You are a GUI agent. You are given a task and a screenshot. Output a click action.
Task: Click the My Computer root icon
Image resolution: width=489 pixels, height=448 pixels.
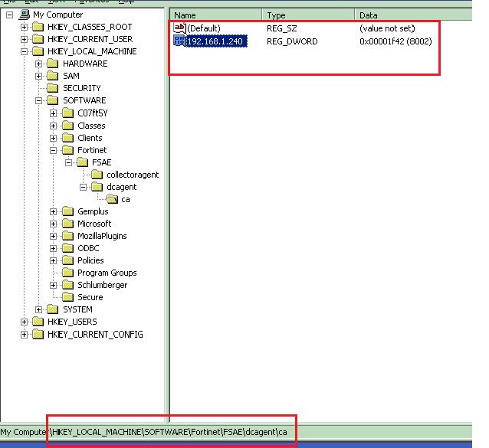(25, 15)
